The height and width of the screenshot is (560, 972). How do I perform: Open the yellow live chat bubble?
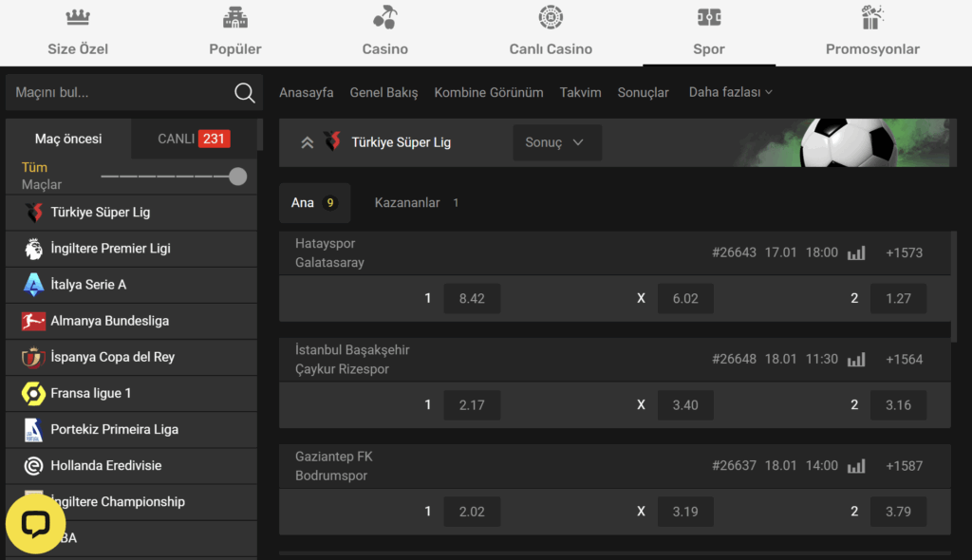pyautogui.click(x=35, y=524)
